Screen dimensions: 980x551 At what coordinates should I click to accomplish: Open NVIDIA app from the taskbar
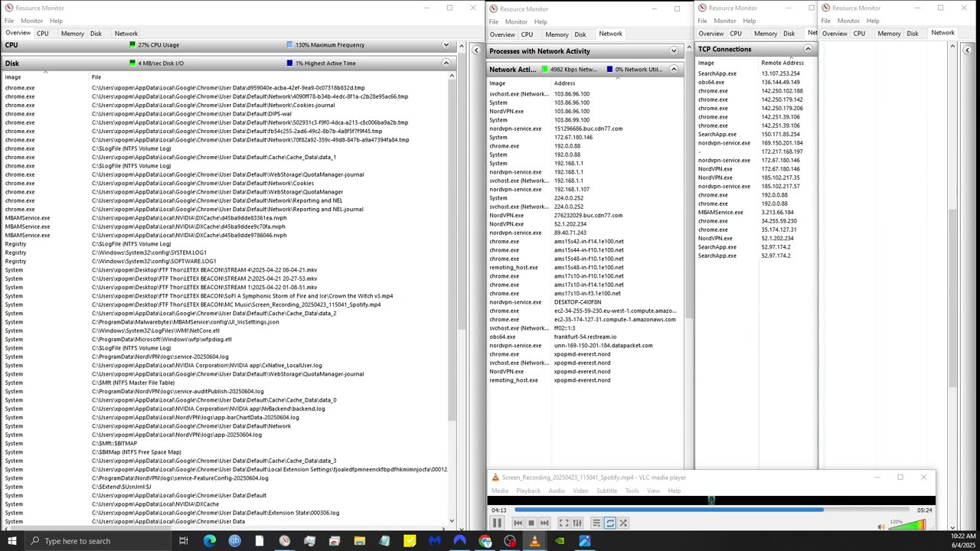(x=560, y=541)
